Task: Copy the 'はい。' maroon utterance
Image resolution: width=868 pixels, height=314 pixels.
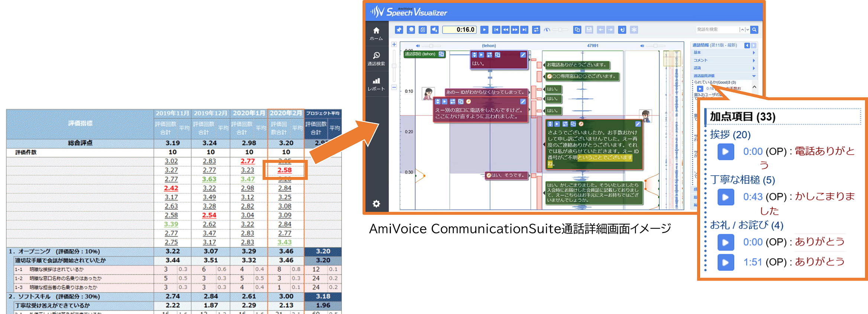Action: click(x=498, y=55)
